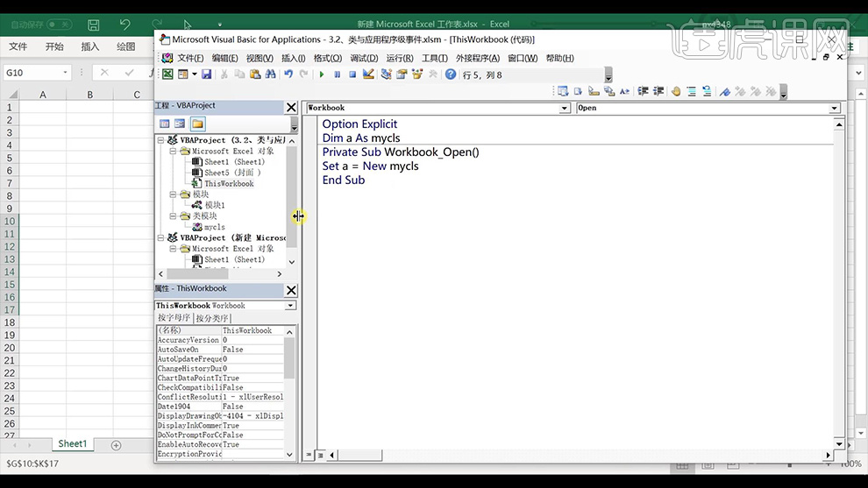
Task: Open the 调试(D) menu
Action: [x=364, y=58]
